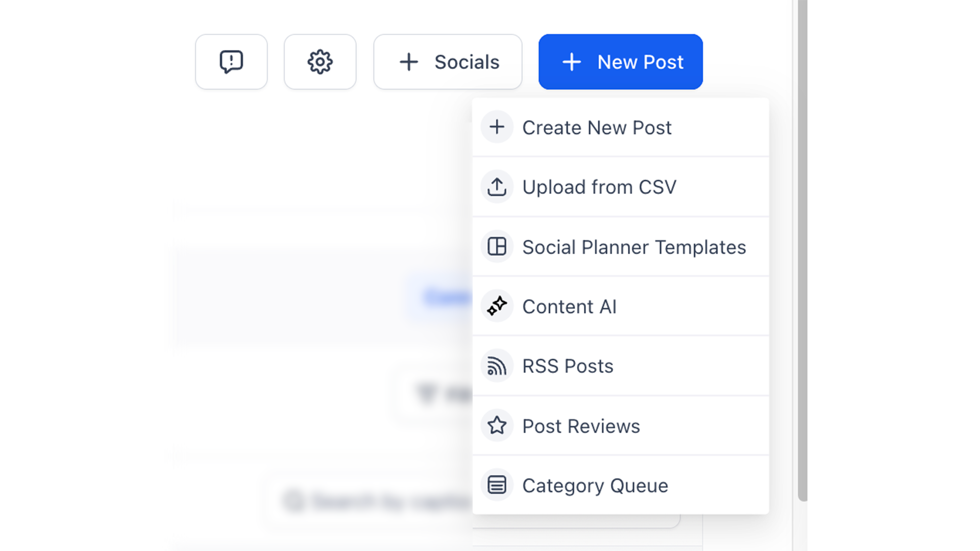Open the Social Planner Templates text label
The height and width of the screenshot is (551, 980).
point(634,247)
